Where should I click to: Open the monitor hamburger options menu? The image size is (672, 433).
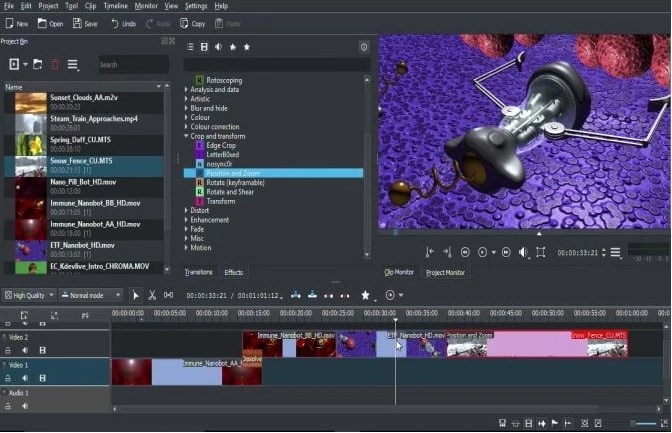616,253
